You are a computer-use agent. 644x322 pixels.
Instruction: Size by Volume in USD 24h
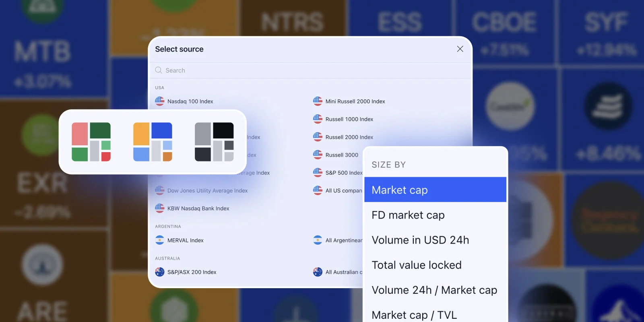[x=435, y=240]
